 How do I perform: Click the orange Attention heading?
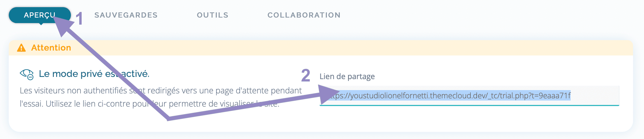[x=51, y=48]
